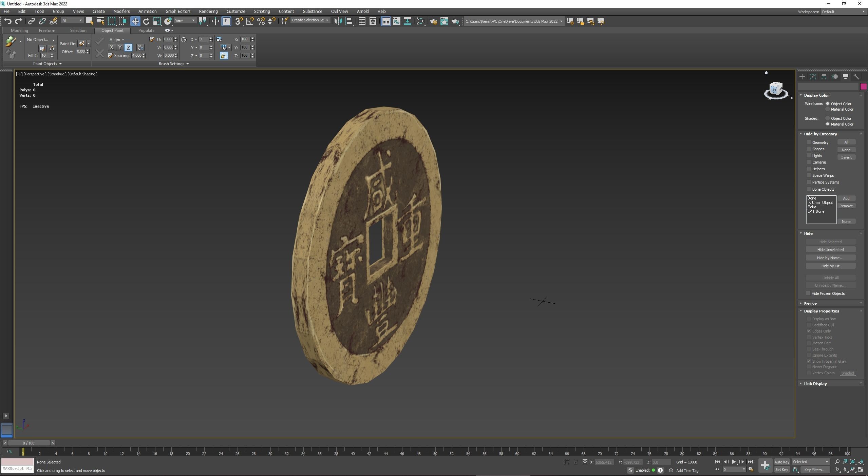This screenshot has height=476, width=868.
Task: Click the Key Filters button
Action: coord(815,470)
